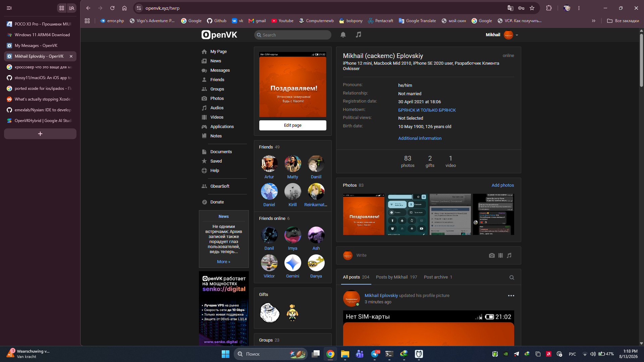Expand the tab search button in sidebar
The height and width of the screenshot is (362, 644).
click(71, 8)
